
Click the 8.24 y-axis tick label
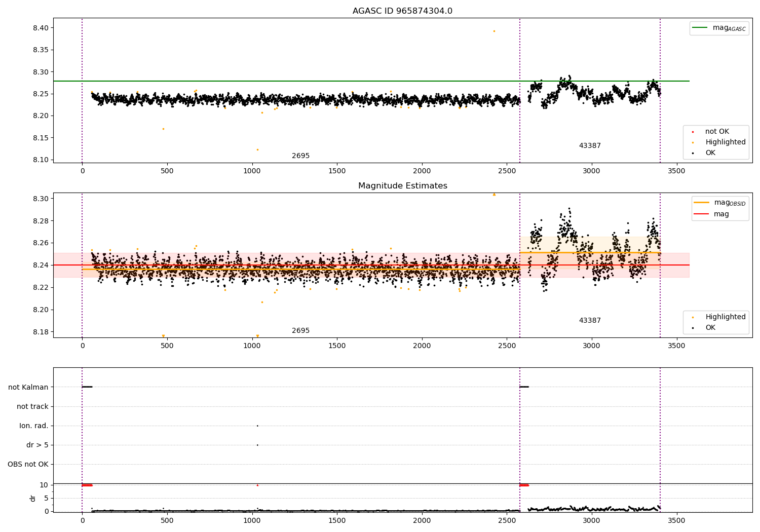[x=41, y=265]
